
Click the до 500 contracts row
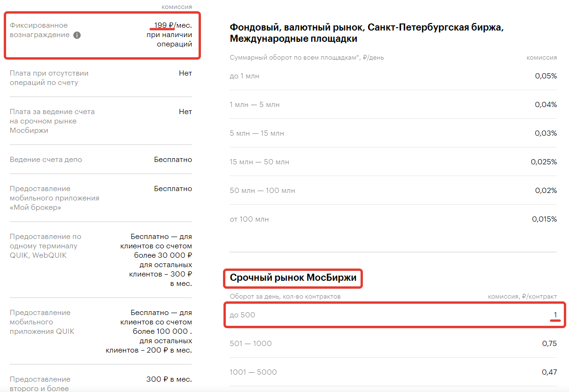tap(393, 315)
